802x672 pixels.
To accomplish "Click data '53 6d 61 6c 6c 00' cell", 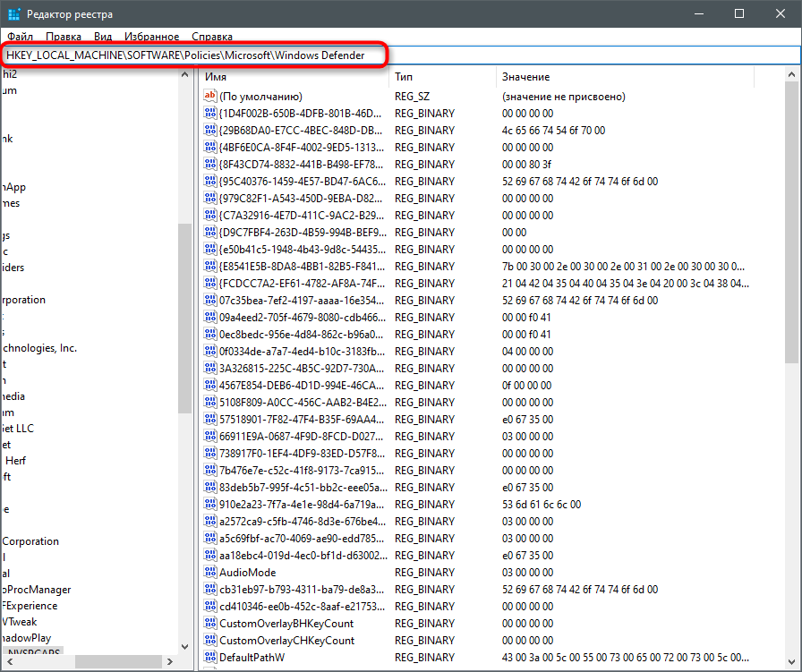I will [542, 505].
